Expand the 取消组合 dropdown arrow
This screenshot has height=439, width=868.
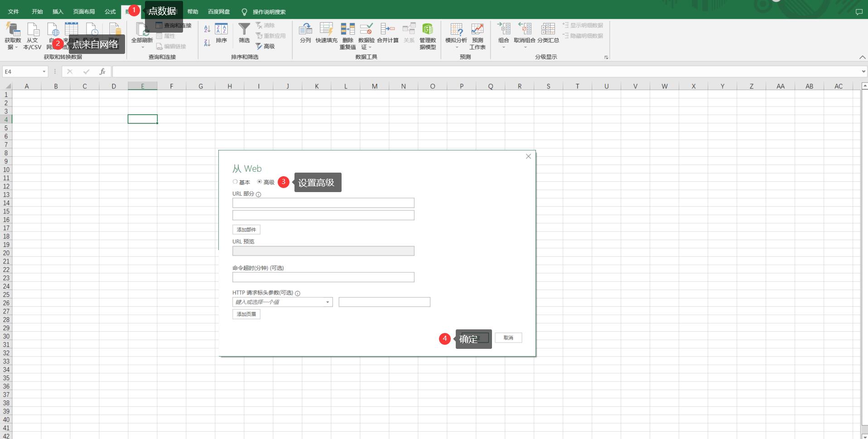coord(525,47)
